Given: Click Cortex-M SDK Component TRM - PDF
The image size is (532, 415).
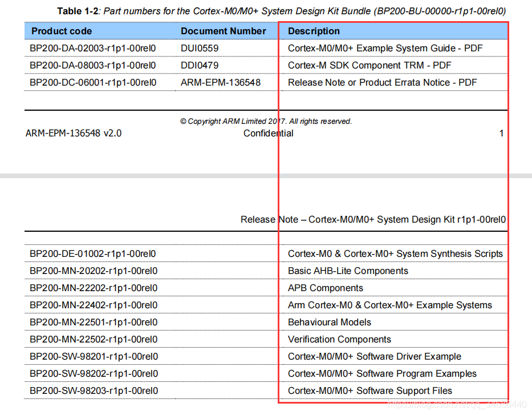Looking at the screenshot, I should (x=369, y=65).
